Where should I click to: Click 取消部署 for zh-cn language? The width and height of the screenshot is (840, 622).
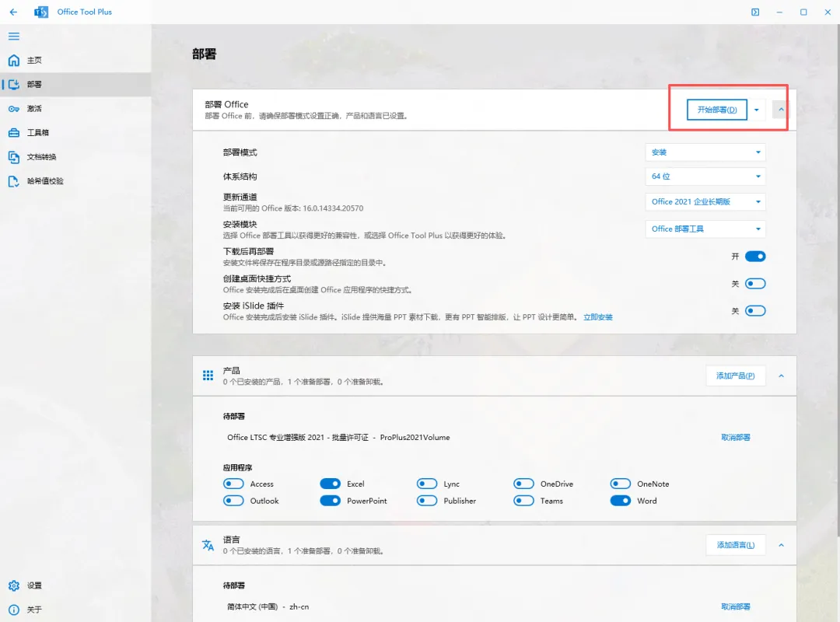click(x=736, y=607)
